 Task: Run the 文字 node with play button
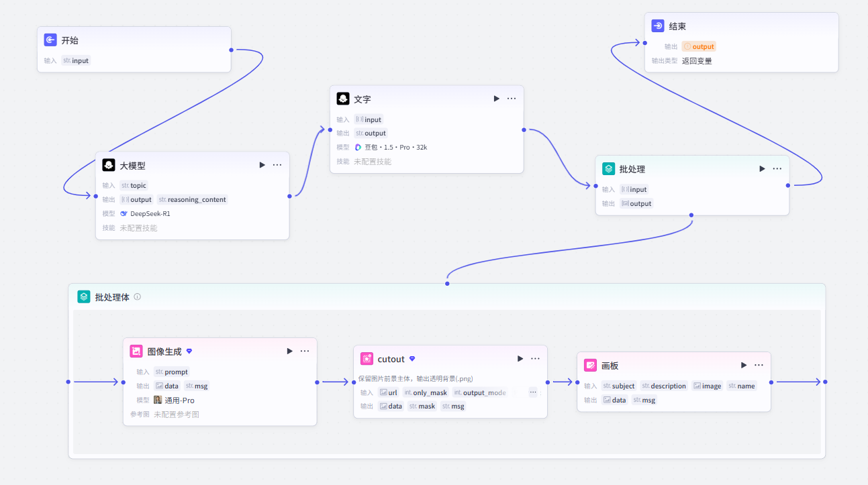[x=496, y=99]
